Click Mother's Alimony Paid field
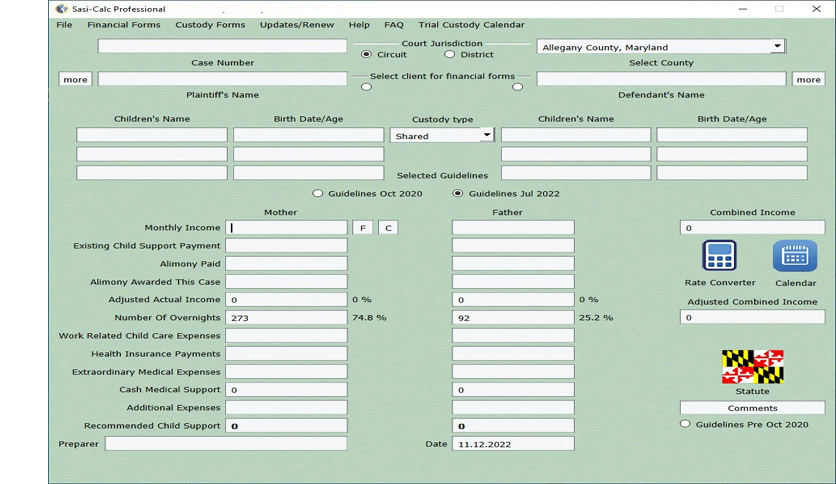The height and width of the screenshot is (484, 836). point(286,263)
